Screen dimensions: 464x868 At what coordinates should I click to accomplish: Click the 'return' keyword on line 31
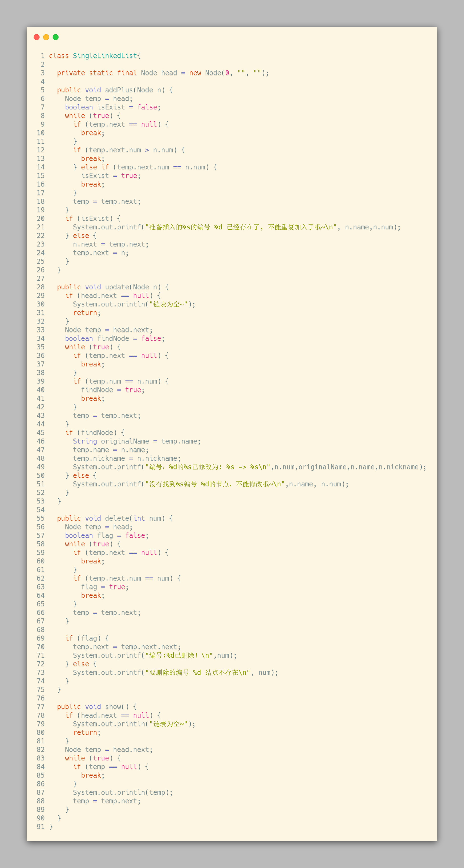[85, 313]
